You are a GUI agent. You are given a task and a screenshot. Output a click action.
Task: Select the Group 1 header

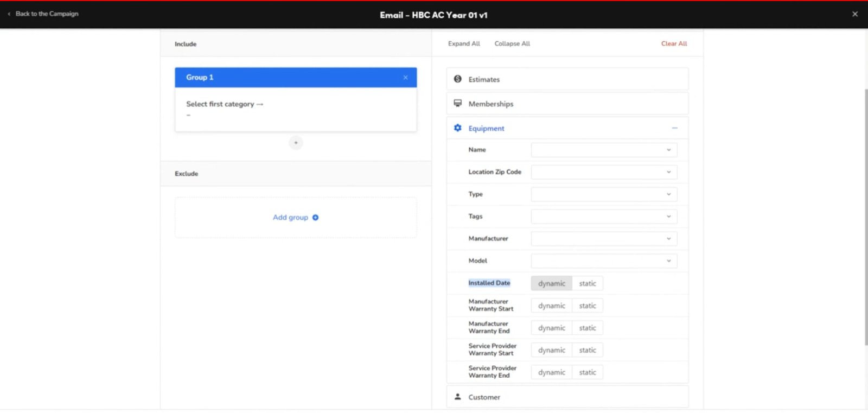point(296,78)
